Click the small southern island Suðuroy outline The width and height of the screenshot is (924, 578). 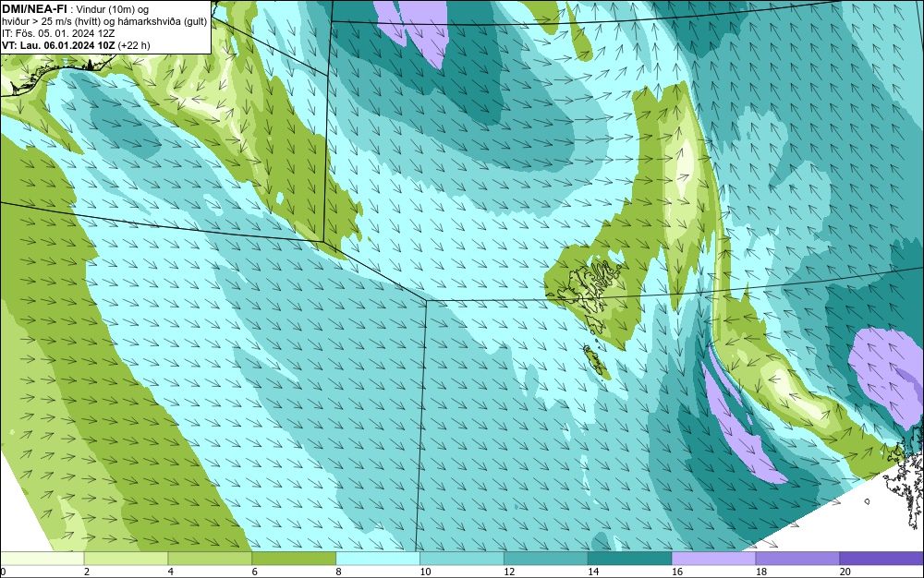(596, 361)
